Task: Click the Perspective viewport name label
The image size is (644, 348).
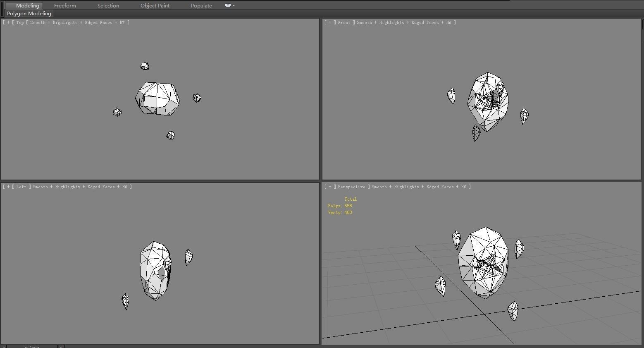Action: [351, 187]
